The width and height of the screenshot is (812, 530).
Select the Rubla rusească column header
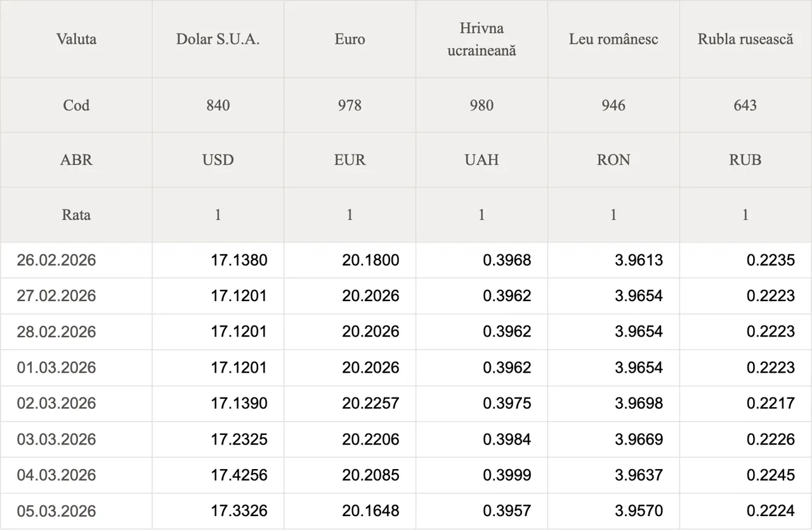click(745, 39)
